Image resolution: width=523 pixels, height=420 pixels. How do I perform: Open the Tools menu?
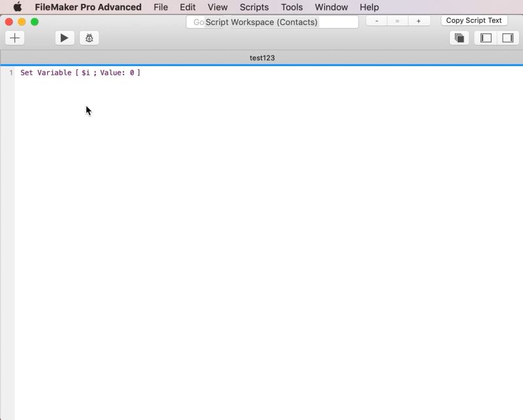click(x=292, y=7)
